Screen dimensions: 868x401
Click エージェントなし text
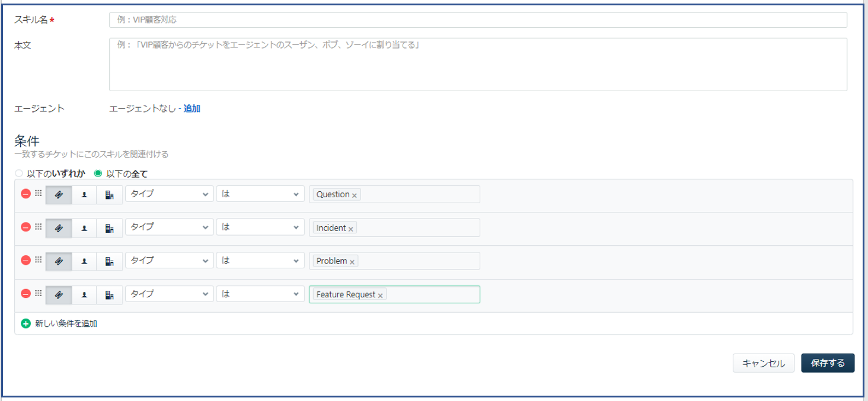click(x=143, y=108)
